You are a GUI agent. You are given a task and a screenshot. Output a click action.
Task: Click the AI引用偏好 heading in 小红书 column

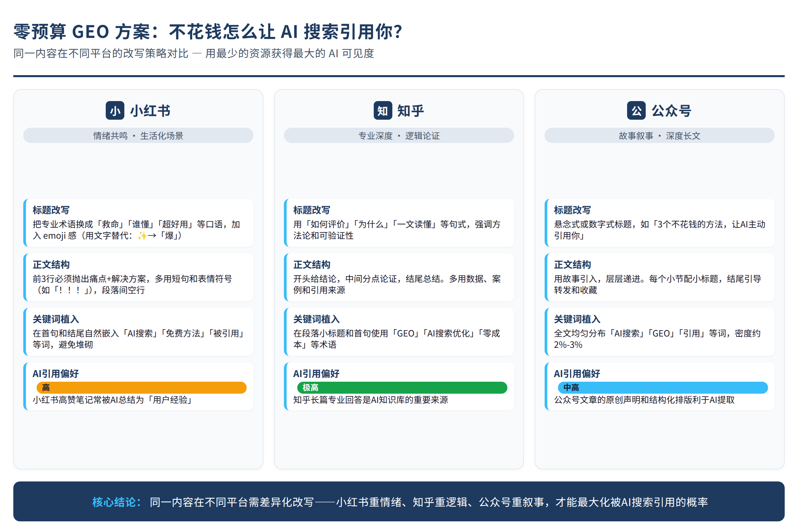point(56,373)
